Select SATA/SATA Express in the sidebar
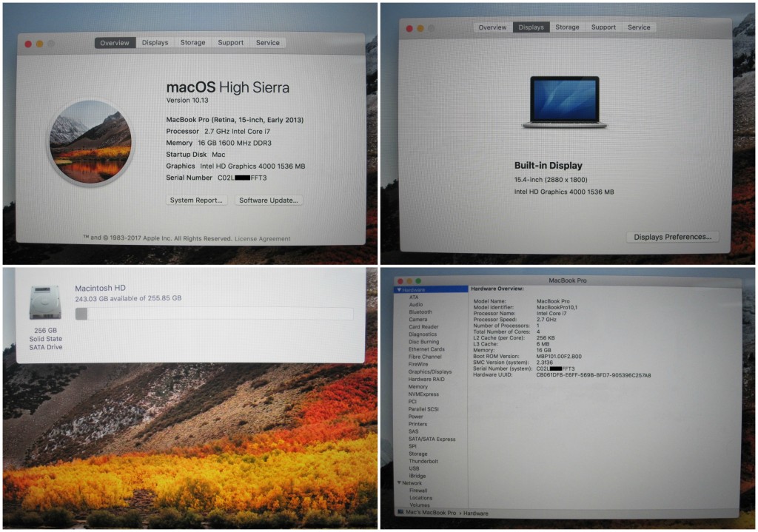 coord(432,440)
